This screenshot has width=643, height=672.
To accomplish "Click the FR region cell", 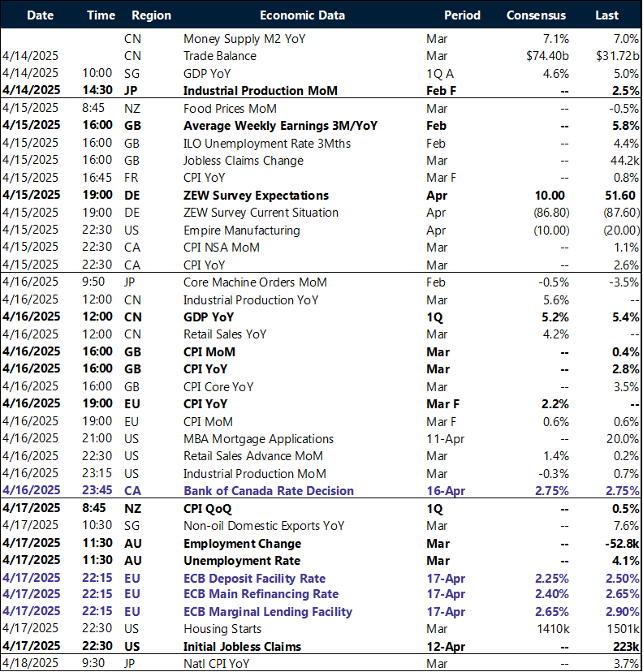I will [x=131, y=178].
